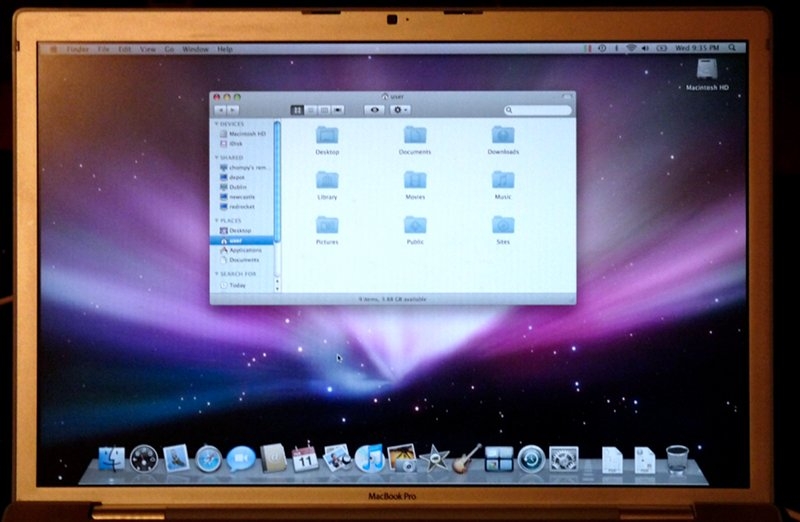Open iCal calendar in the Dock

tap(305, 458)
